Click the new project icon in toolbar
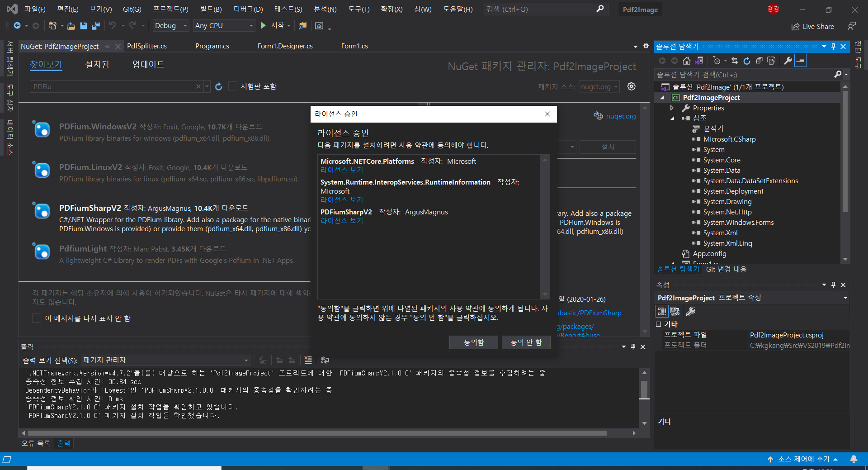Screen dimensions: 868x470 (52, 26)
